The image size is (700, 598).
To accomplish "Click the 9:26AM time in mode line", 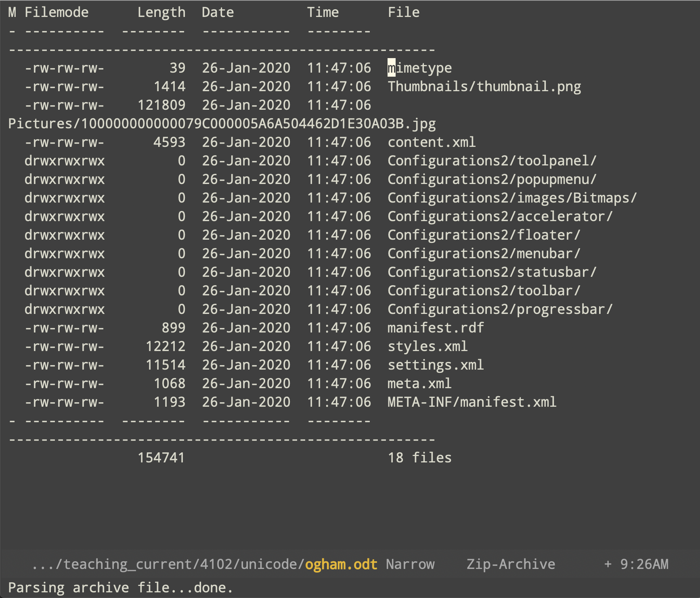I will [x=644, y=564].
